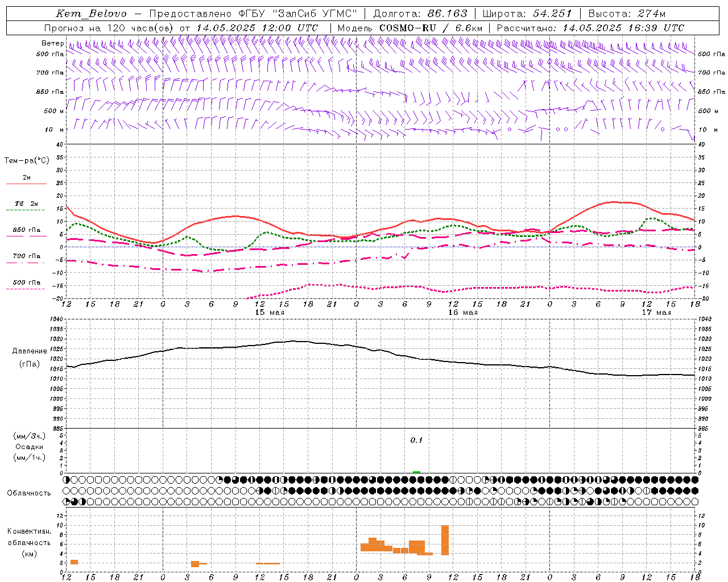Click the (мм/1ч.) precipitation unit label

(x=29, y=458)
